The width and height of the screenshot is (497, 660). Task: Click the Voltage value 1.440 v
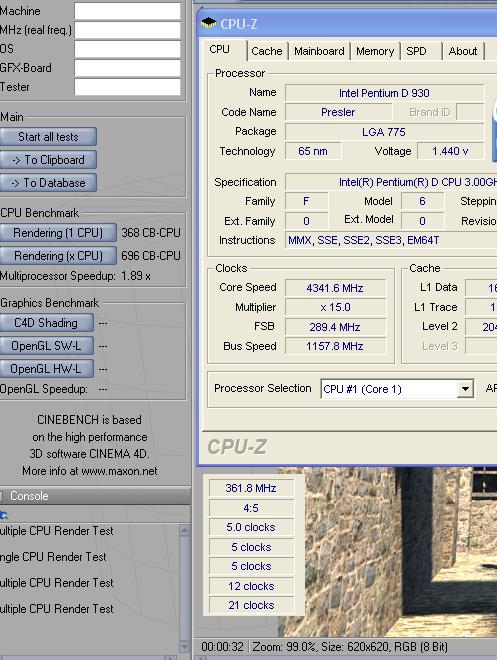pos(450,151)
